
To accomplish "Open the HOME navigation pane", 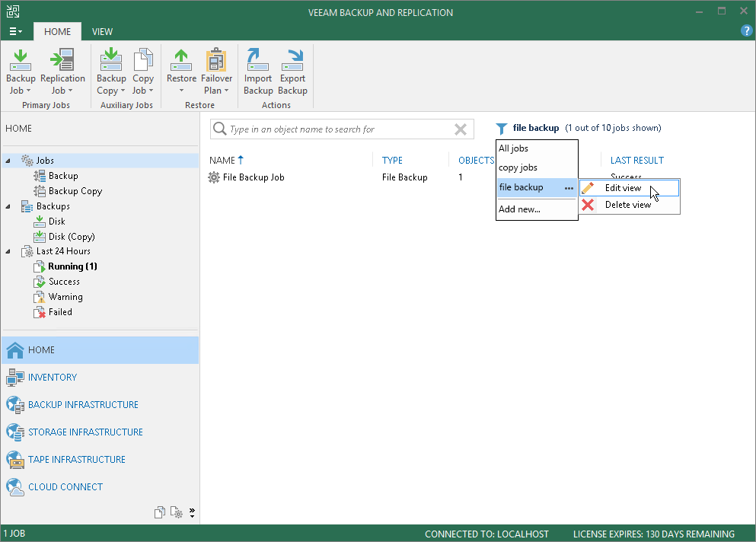I will click(x=100, y=350).
